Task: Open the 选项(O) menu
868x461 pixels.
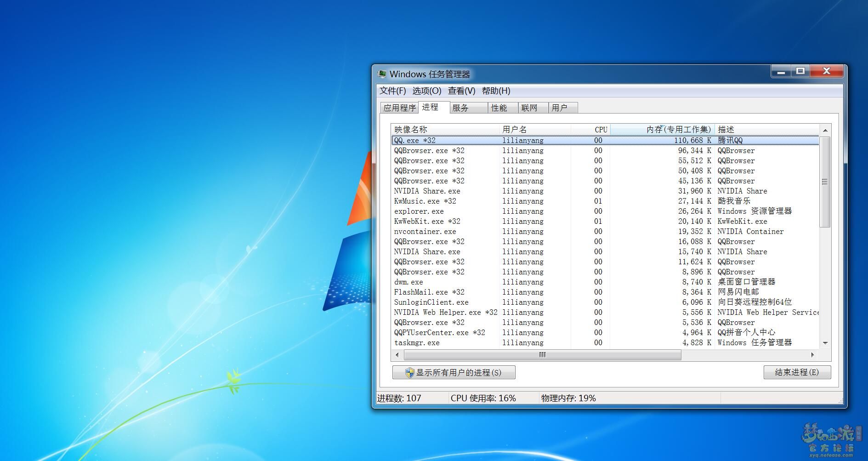Action: pyautogui.click(x=426, y=91)
